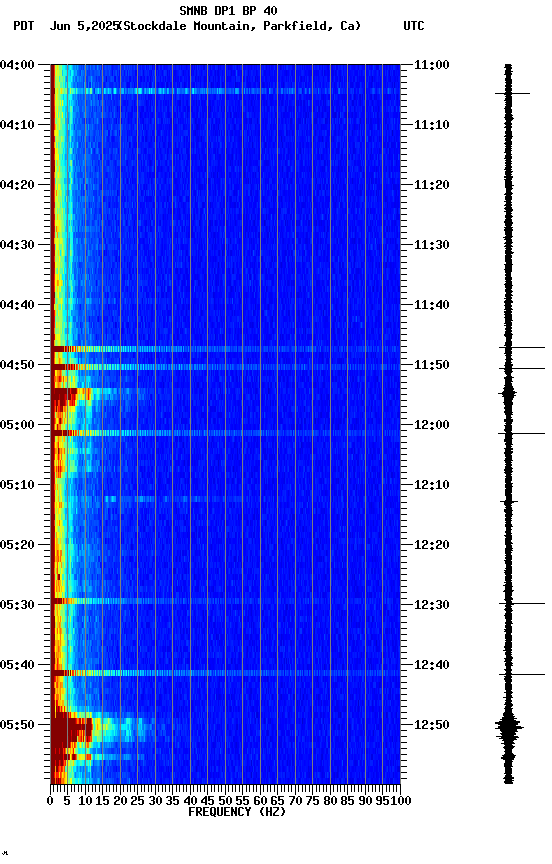Viewport: 552px width, 864px height.
Task: Click the 12:50 UTC time label
Action: pos(431,725)
